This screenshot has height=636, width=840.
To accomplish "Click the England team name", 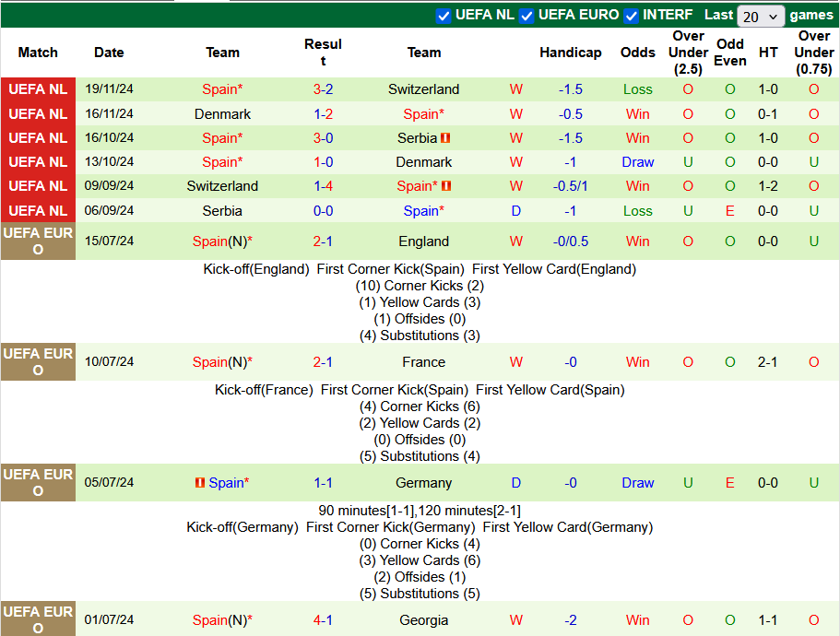I will tap(424, 241).
